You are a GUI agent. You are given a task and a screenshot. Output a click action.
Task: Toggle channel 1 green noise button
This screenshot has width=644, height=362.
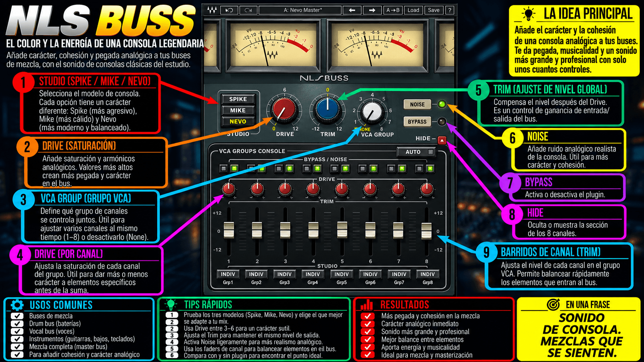pos(234,168)
